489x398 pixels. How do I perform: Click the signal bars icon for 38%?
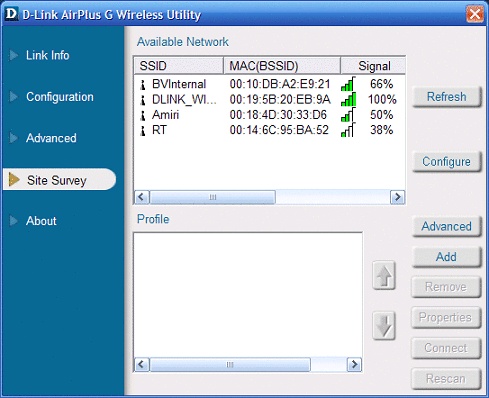coord(348,130)
